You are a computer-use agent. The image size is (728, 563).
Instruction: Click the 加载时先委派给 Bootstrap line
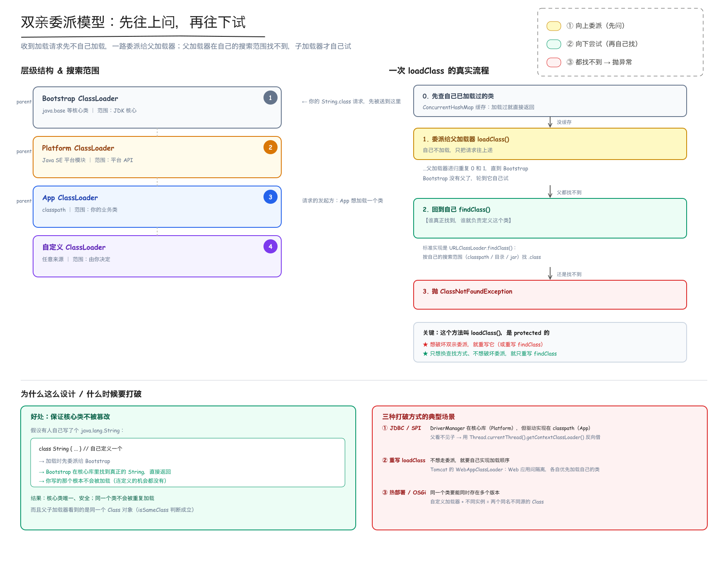point(74,461)
